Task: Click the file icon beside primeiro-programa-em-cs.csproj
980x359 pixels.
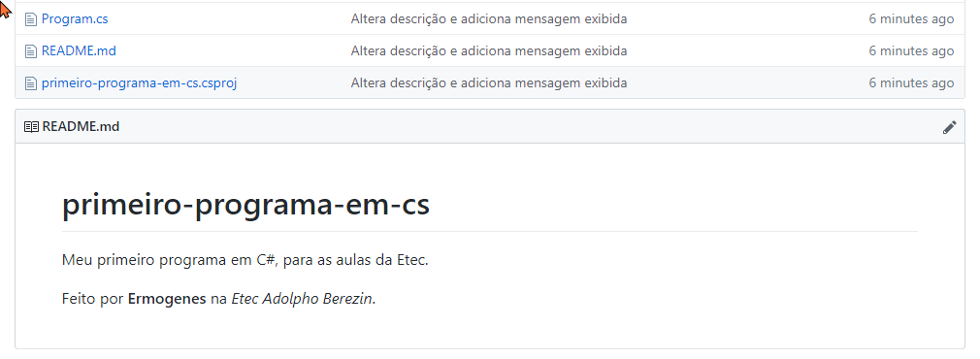Action: [x=31, y=83]
